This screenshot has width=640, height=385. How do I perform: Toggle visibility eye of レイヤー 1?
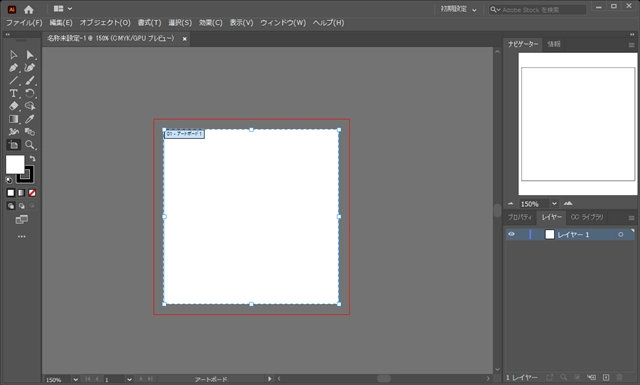click(x=511, y=234)
